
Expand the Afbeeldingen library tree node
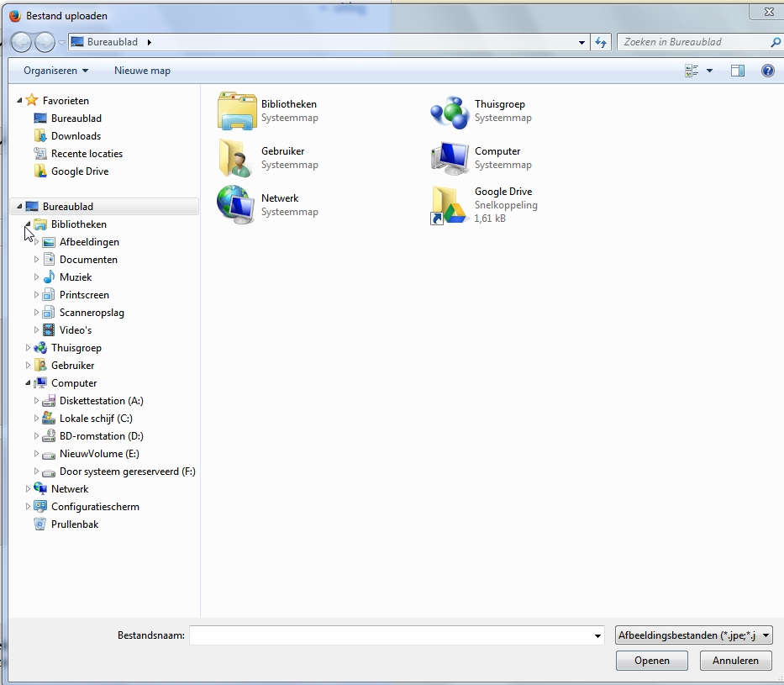point(36,242)
